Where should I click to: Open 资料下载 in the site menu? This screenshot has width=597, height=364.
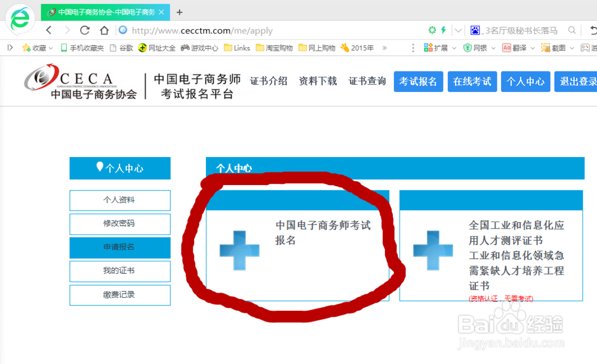318,81
